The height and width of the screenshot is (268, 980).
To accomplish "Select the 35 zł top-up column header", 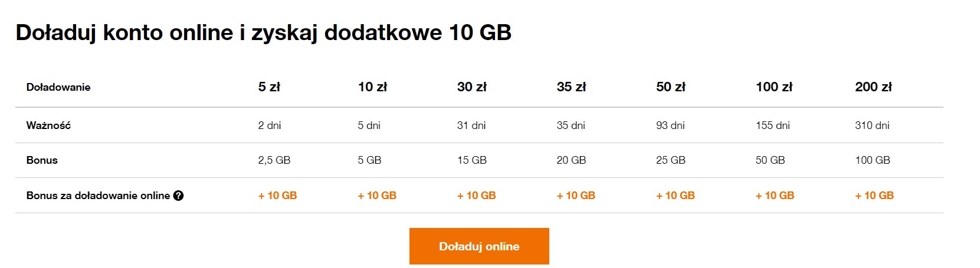I will [571, 87].
